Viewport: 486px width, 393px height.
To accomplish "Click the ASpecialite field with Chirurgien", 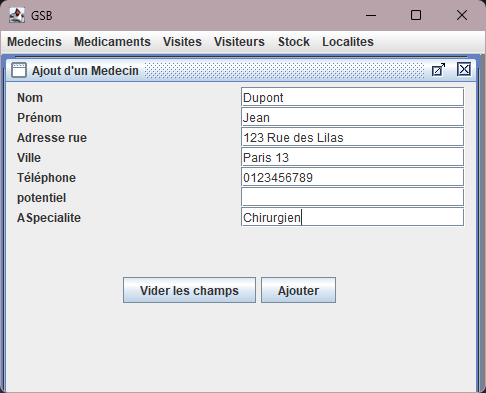I will pyautogui.click(x=352, y=217).
